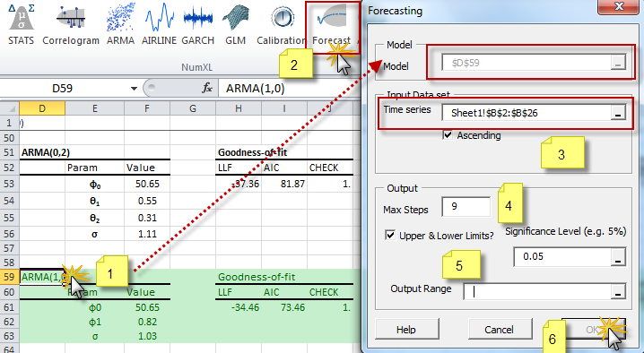Click the Forecast ribbon button

(332, 23)
